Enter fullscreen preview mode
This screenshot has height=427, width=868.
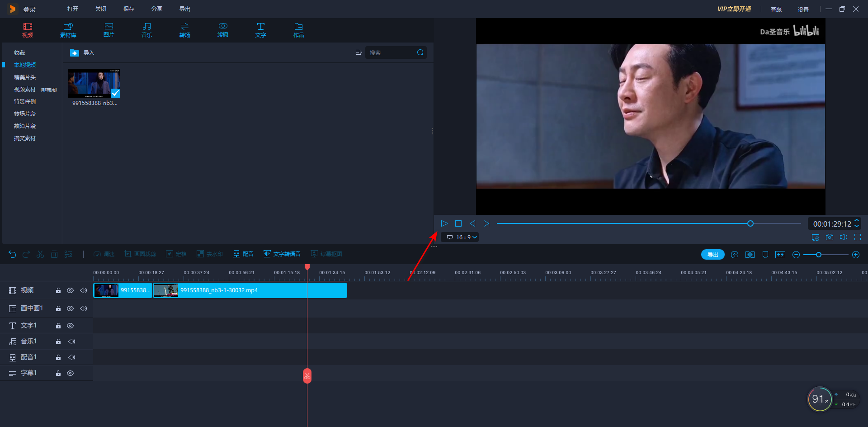tap(858, 237)
